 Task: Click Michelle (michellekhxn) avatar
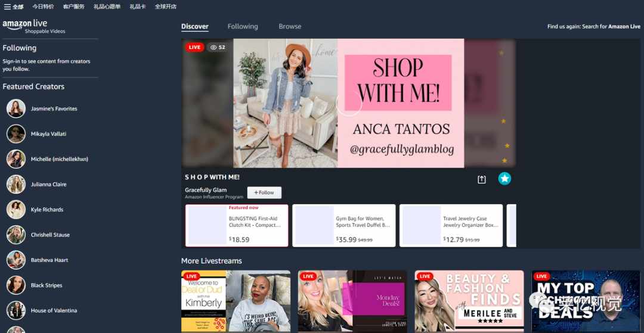(x=16, y=159)
